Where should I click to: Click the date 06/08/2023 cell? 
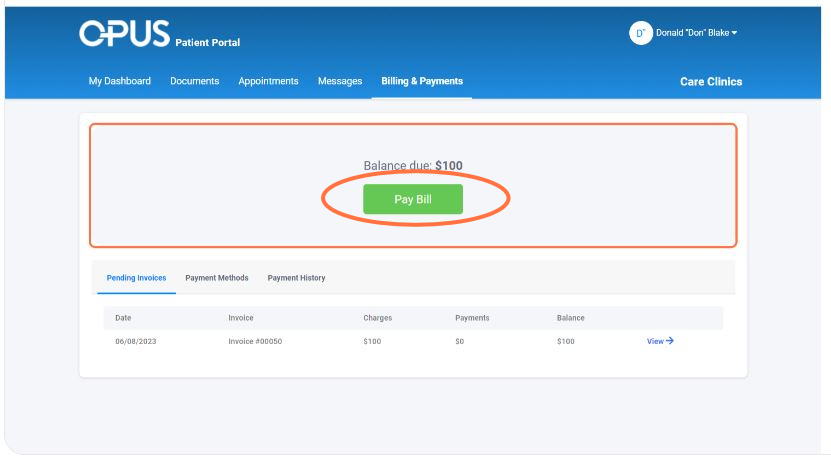point(136,341)
